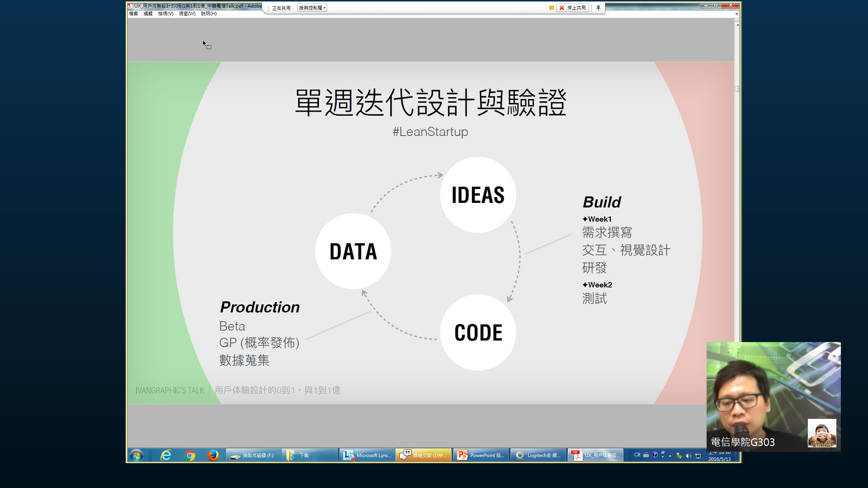Open the Logitech webcam taskbar item
The width and height of the screenshot is (868, 488).
pyautogui.click(x=538, y=455)
